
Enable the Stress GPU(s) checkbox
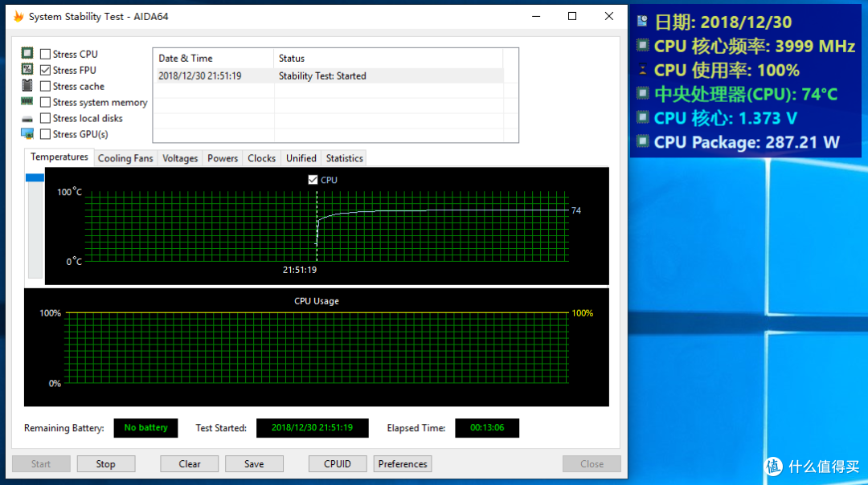[x=45, y=134]
